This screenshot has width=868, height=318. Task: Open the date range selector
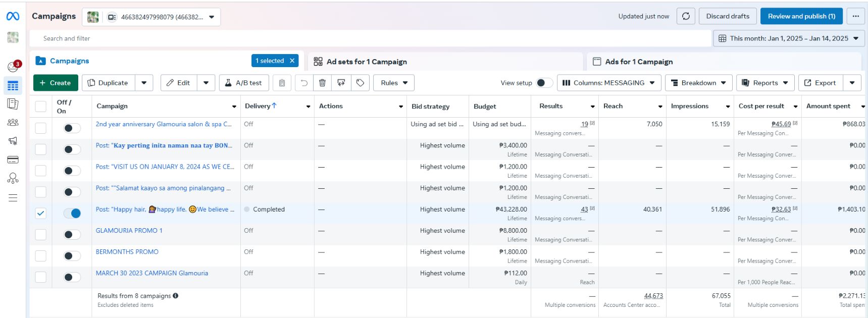click(788, 38)
